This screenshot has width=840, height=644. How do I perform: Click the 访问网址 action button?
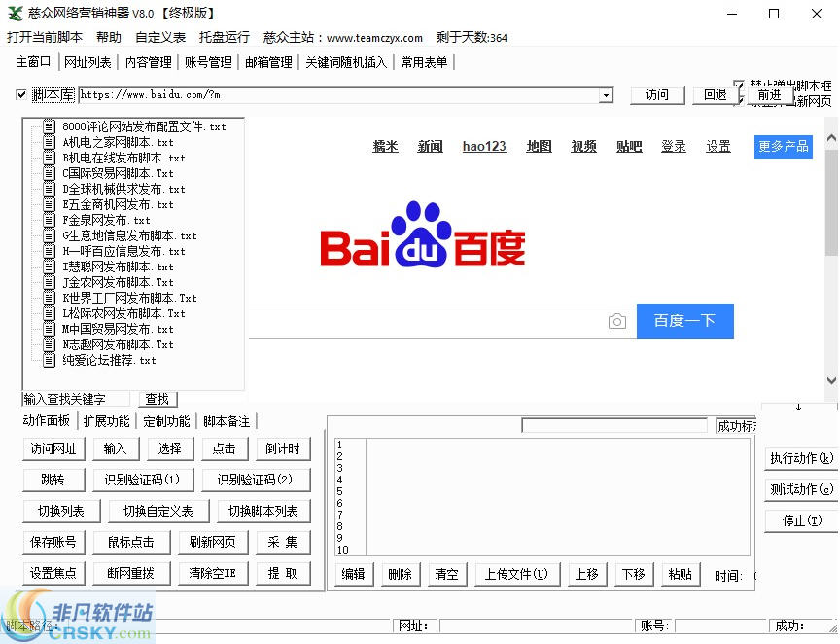click(53, 448)
